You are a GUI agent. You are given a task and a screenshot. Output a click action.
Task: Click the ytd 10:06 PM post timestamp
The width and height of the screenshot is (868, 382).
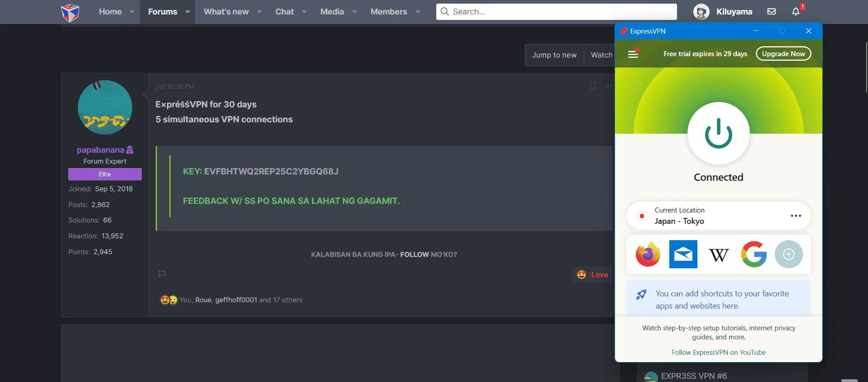coord(175,87)
